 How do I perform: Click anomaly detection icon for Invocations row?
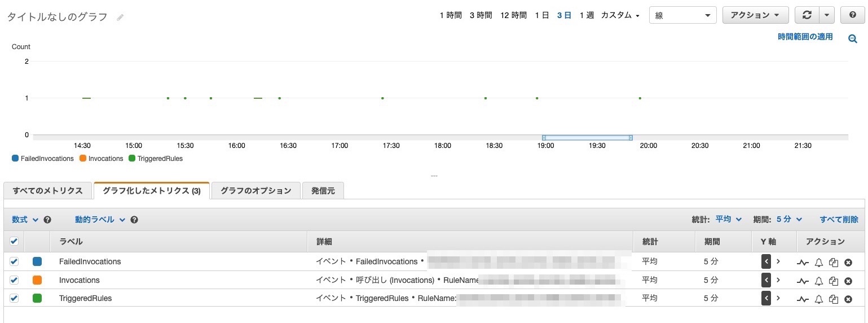(803, 281)
